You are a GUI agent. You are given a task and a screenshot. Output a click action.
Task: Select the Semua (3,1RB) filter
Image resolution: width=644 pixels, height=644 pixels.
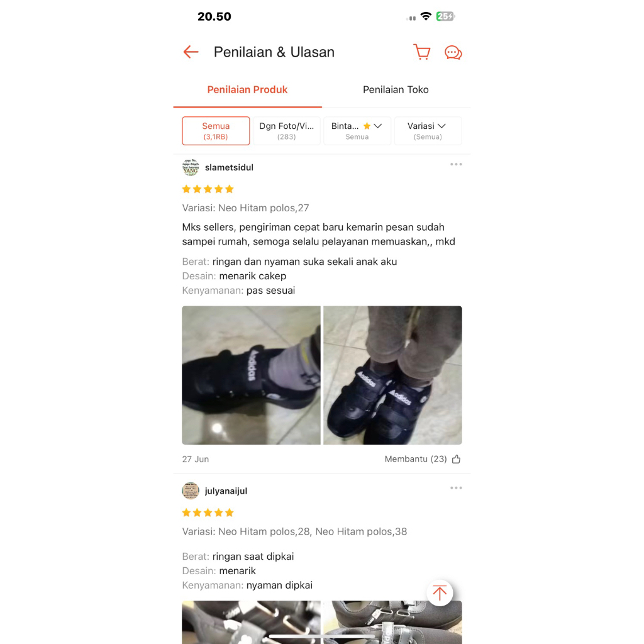216,131
